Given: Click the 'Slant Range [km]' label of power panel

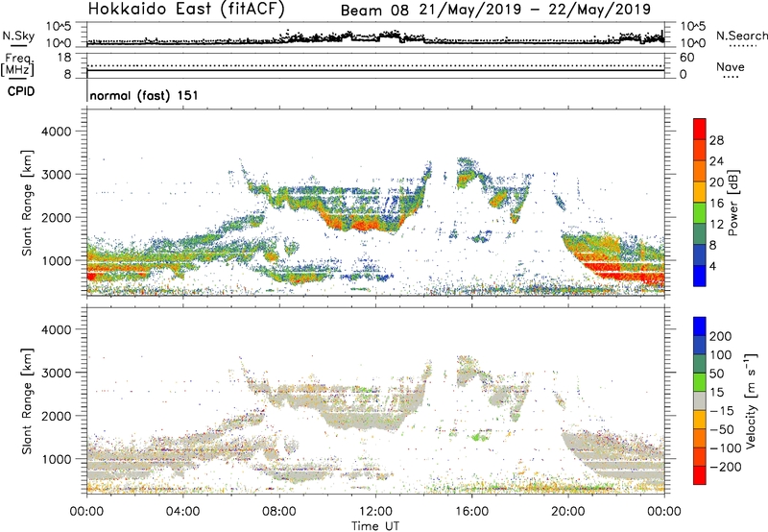Looking at the screenshot, I should (27, 203).
